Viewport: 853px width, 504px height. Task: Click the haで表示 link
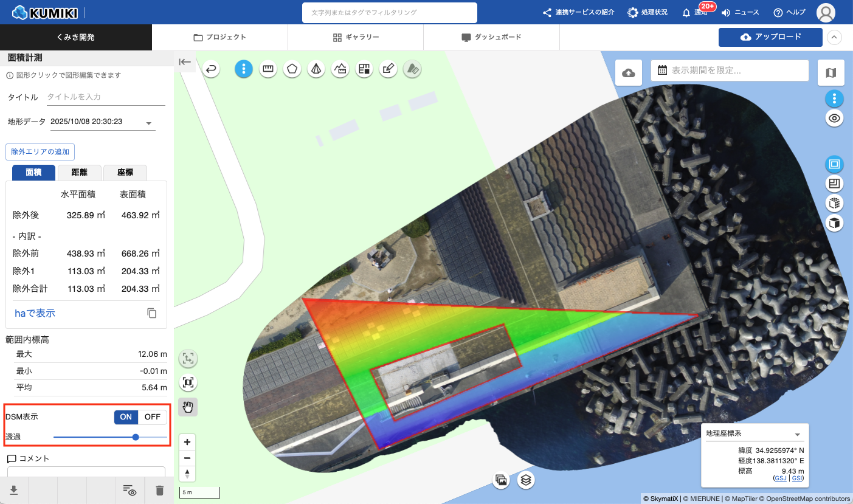35,313
